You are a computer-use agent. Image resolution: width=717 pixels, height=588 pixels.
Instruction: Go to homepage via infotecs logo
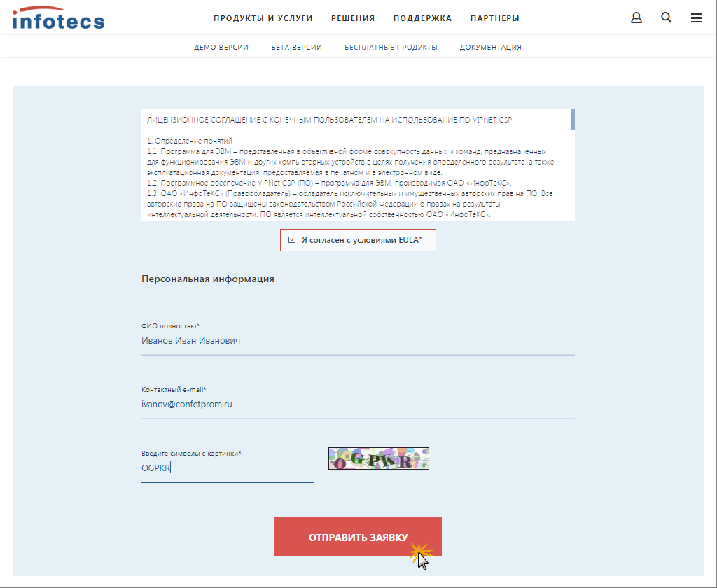pos(58,18)
